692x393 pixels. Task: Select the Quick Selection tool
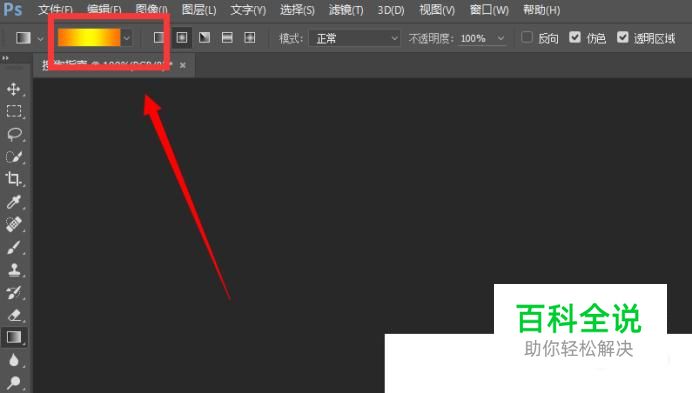point(14,157)
